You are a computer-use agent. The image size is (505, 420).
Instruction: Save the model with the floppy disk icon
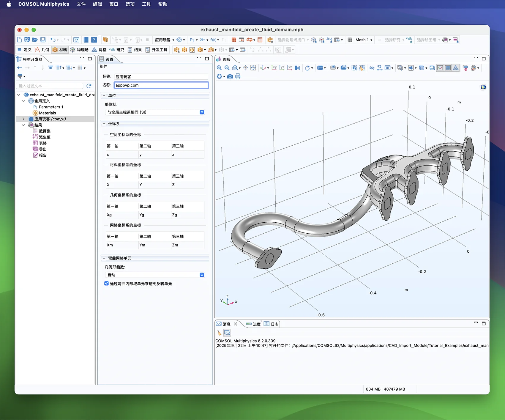(x=43, y=40)
